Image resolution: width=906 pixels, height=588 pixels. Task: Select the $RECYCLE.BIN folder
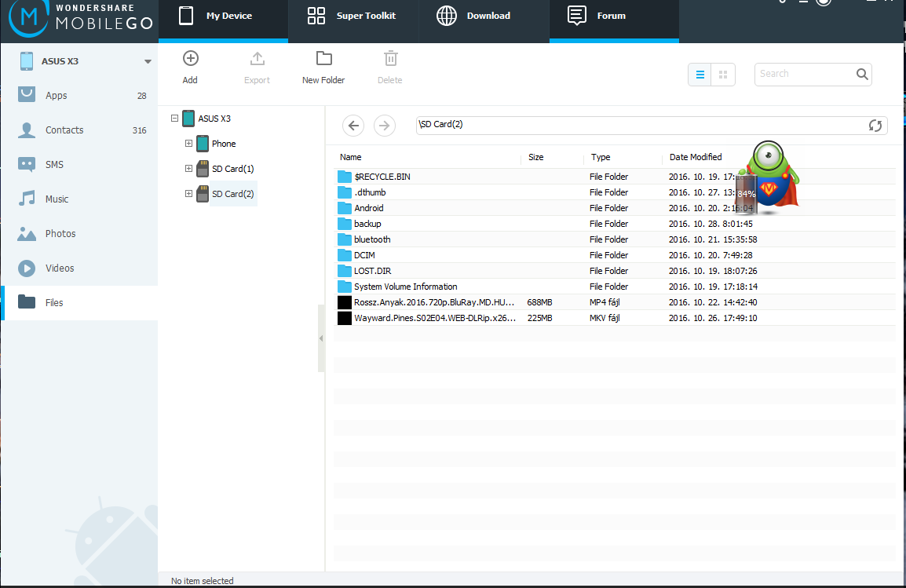click(615, 177)
